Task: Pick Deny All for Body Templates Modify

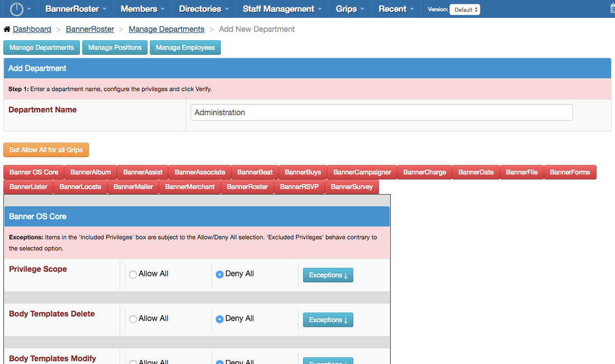Action: [220, 362]
